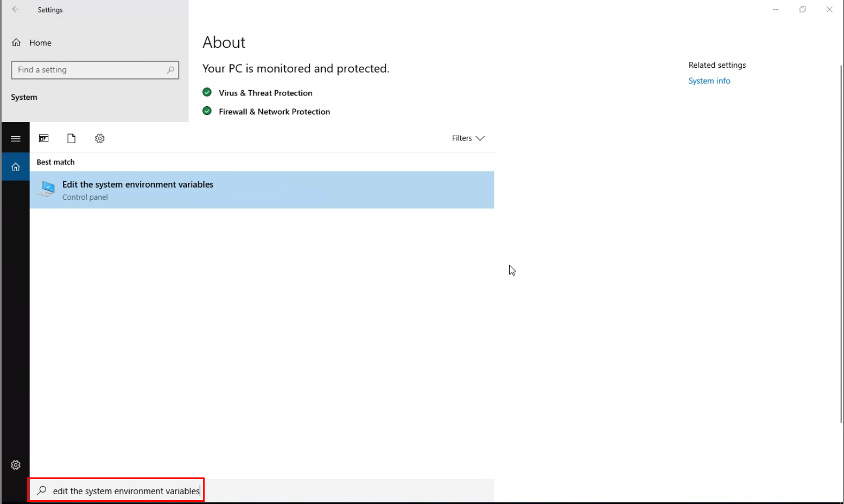Open Virus & Threat Protection

265,93
